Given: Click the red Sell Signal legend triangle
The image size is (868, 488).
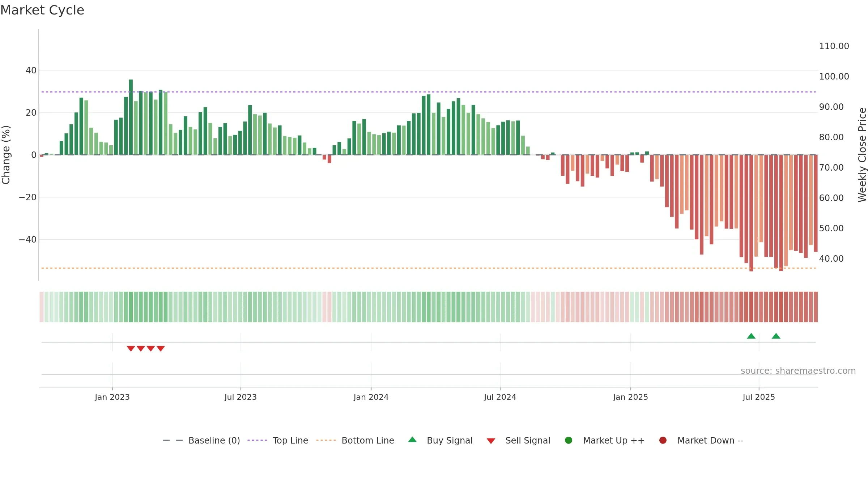Looking at the screenshot, I should [x=491, y=441].
